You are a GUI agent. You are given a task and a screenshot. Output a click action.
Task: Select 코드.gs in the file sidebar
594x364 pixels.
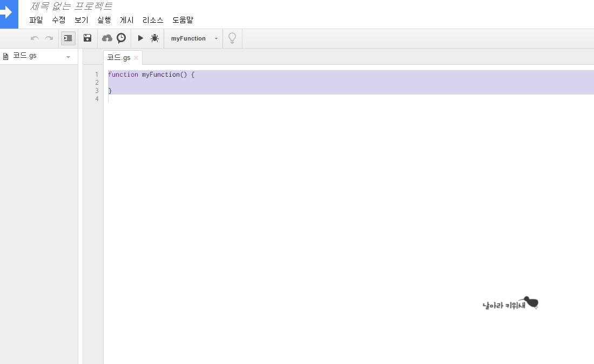click(x=25, y=56)
